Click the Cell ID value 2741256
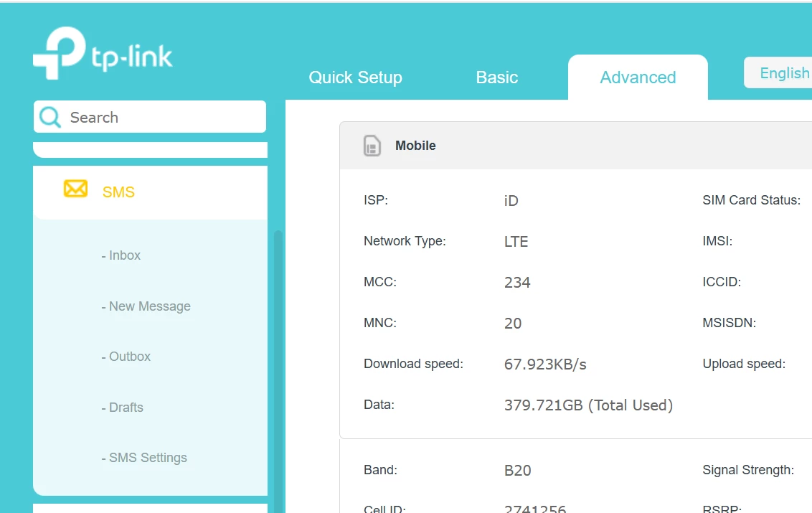Screen dimensions: 812x513 pos(535,508)
